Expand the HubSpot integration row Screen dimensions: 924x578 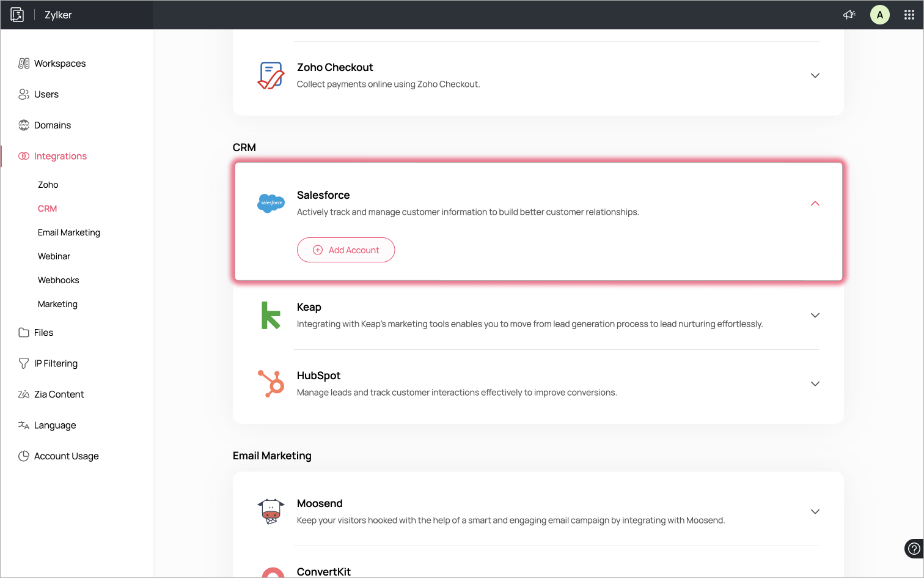(x=815, y=383)
